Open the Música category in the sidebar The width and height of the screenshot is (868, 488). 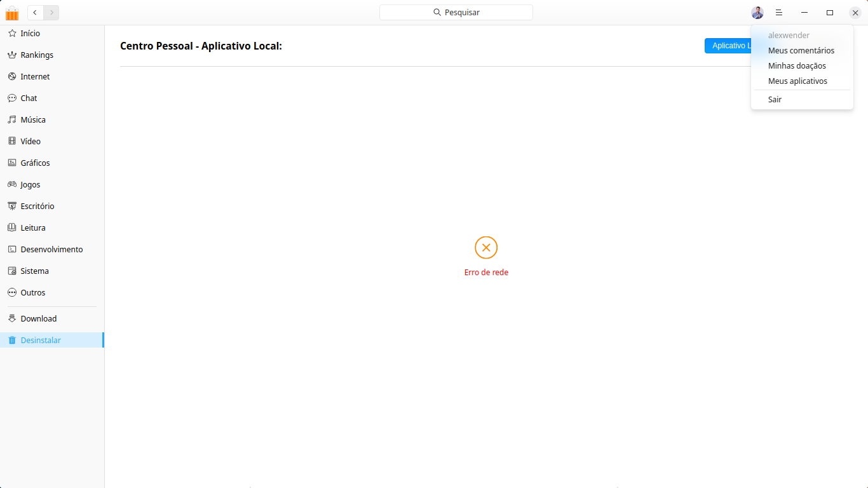[x=33, y=119]
